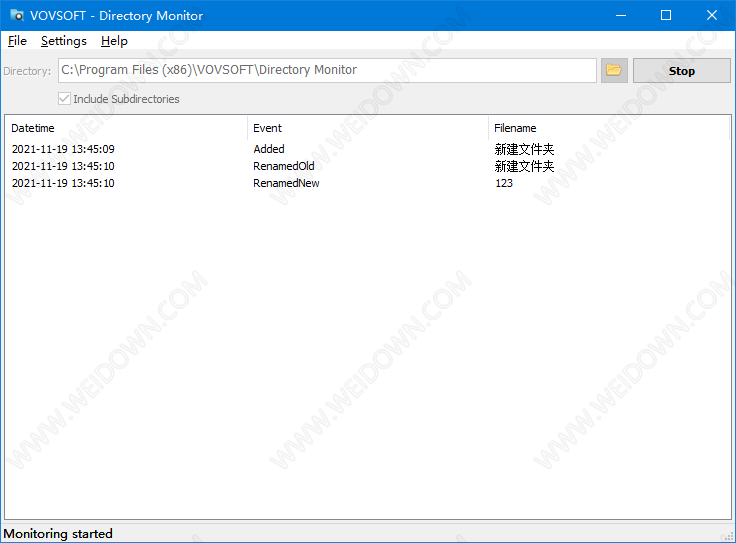Close the Directory Monitor window

[712, 15]
